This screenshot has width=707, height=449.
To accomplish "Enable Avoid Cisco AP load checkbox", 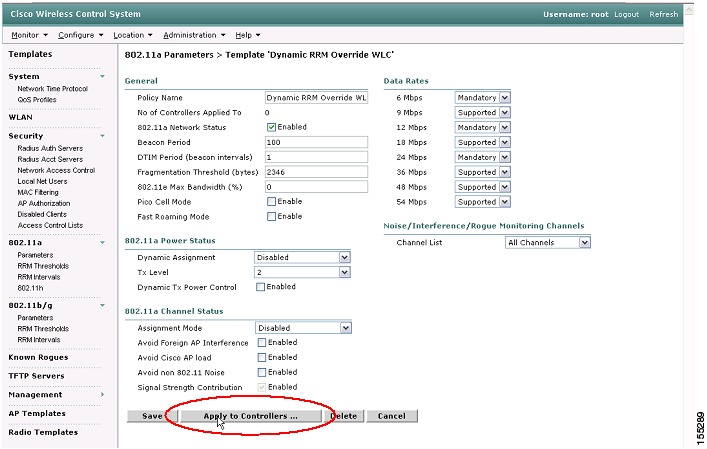I will click(x=262, y=358).
